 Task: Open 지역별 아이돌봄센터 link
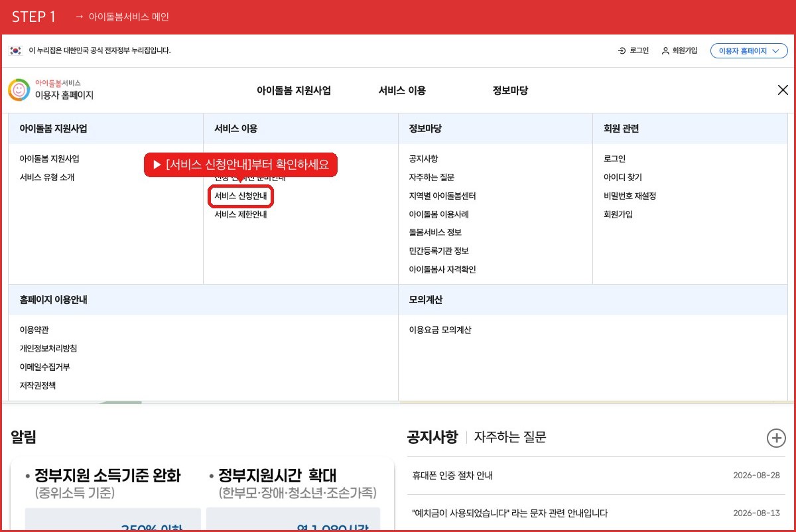[x=442, y=196]
